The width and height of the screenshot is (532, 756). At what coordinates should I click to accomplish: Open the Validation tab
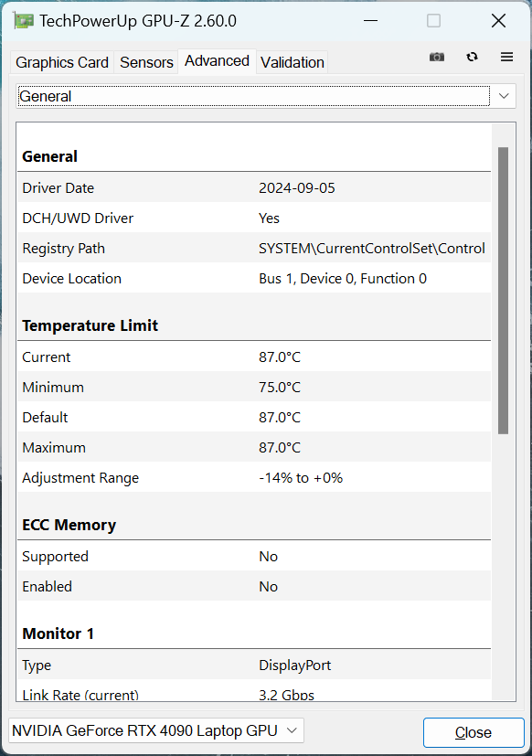pyautogui.click(x=292, y=62)
